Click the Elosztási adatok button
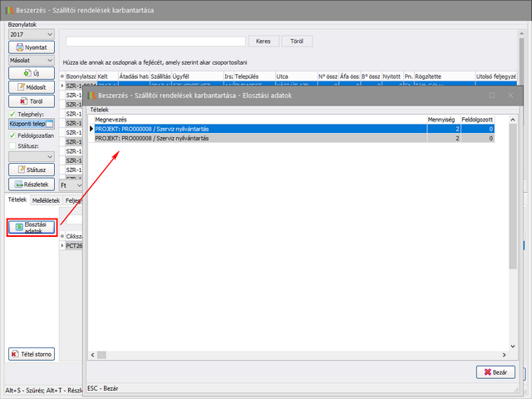 point(32,227)
